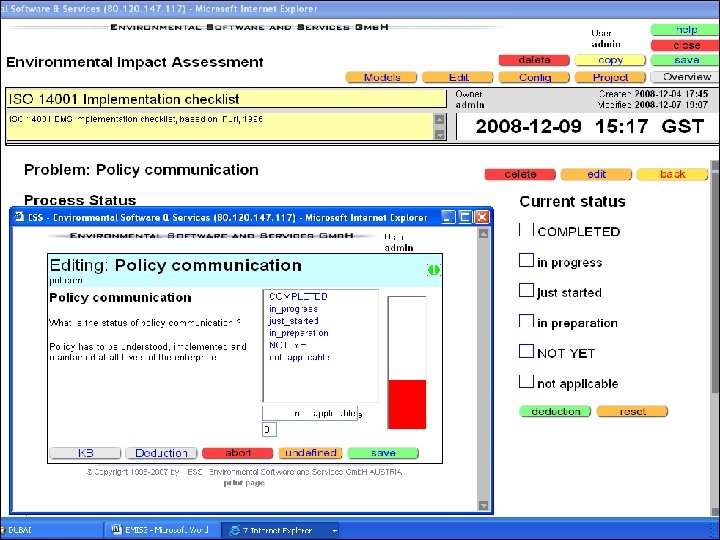Click the ISO 14001 EMS description text area
The image size is (720, 540).
220,127
